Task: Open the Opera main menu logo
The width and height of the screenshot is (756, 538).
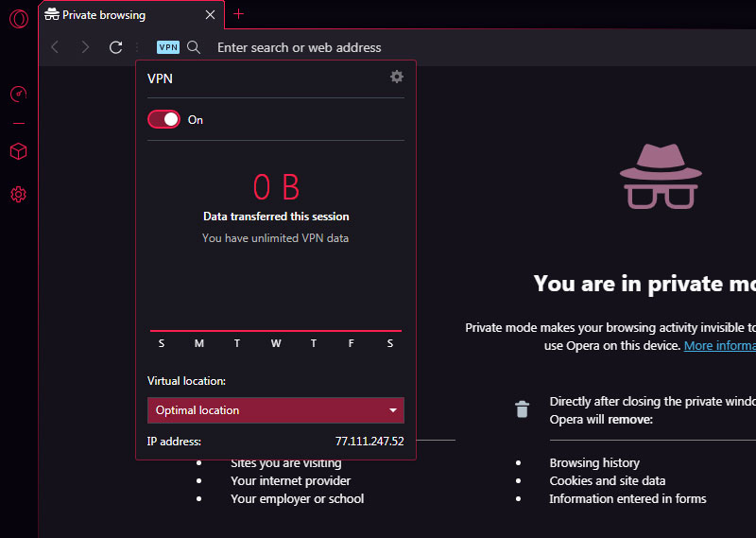Action: [19, 19]
